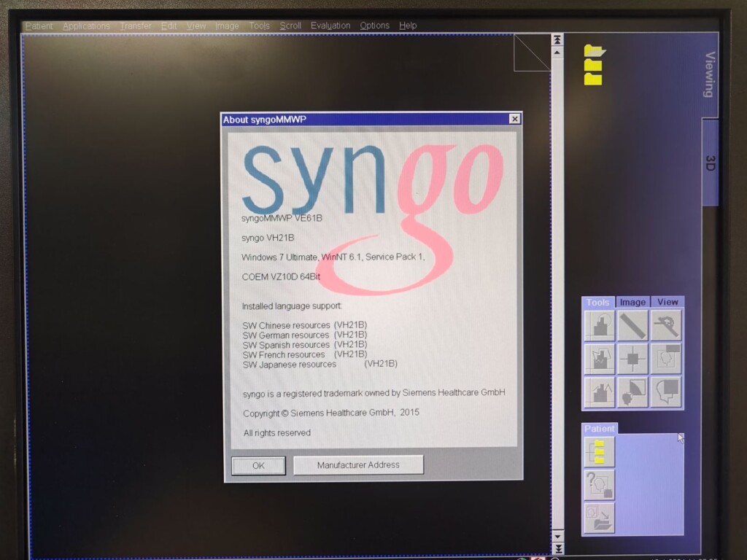Click the Manufacturer Address button
Viewport: 747px width, 560px height.
point(358,465)
